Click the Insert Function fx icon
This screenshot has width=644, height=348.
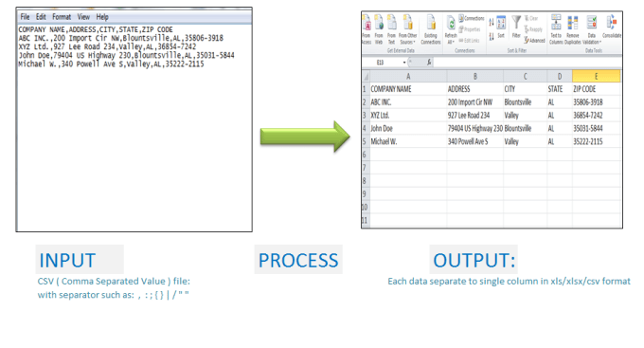(429, 63)
